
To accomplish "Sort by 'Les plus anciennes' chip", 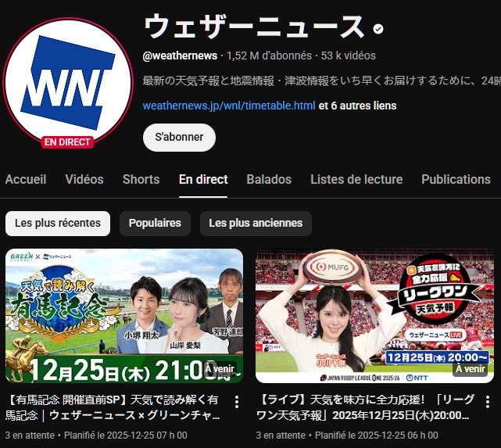I will 256,224.
